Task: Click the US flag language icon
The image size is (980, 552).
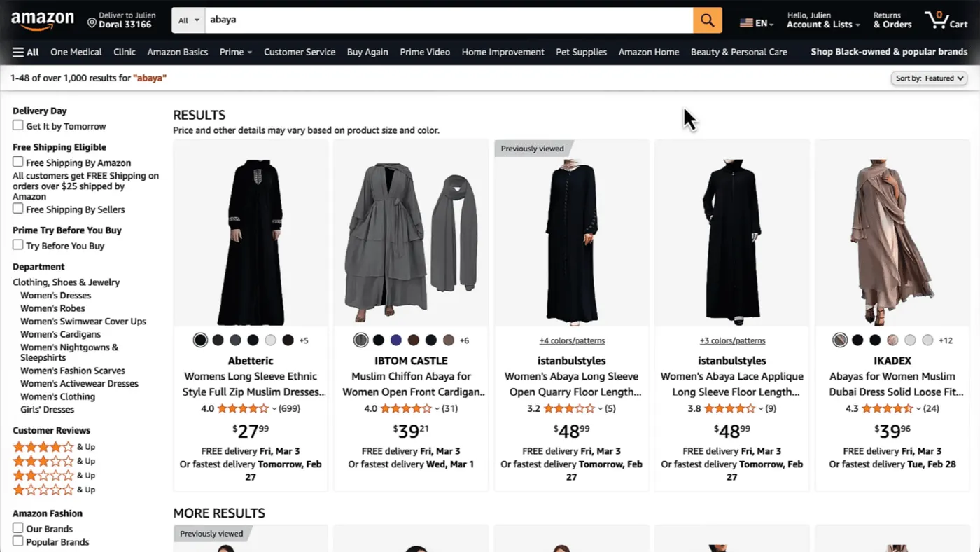Action: point(747,23)
